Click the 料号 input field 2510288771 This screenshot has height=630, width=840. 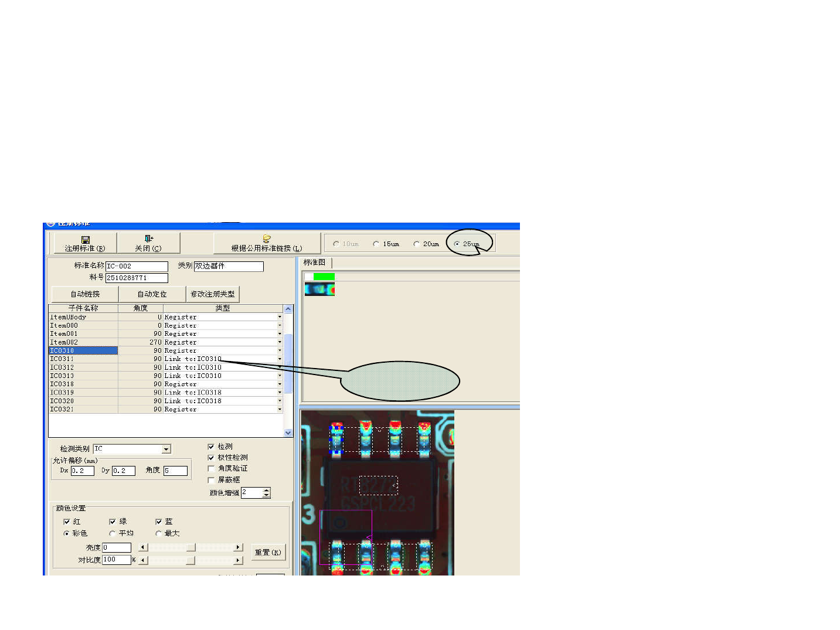tap(137, 278)
